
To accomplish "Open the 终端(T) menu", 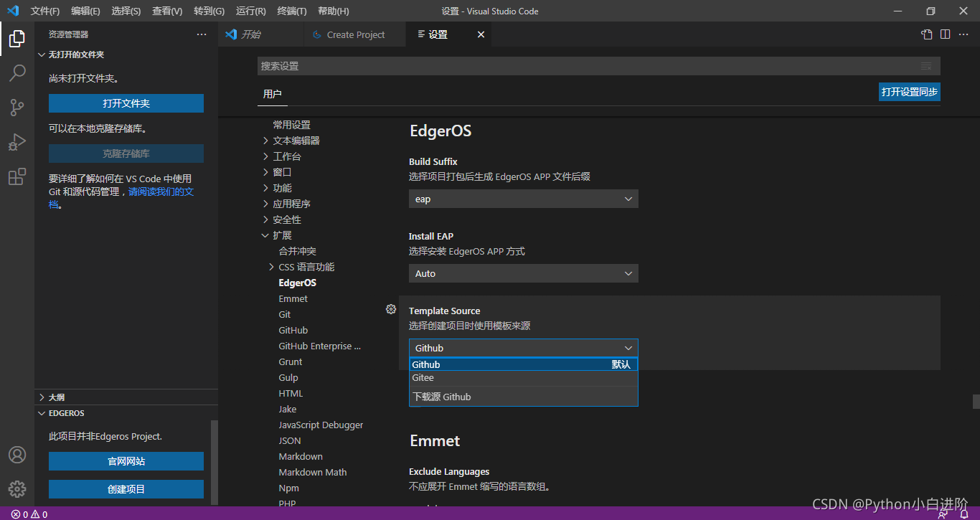I will 292,11.
